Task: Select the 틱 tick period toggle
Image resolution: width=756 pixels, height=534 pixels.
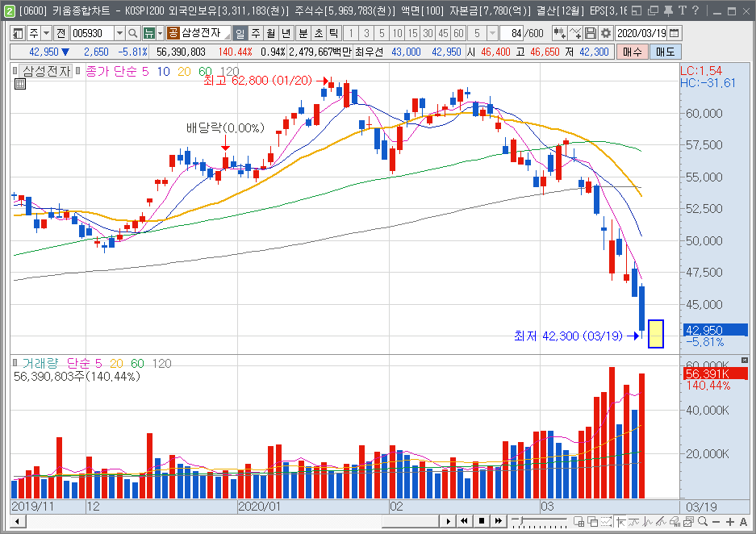Action: click(x=334, y=33)
